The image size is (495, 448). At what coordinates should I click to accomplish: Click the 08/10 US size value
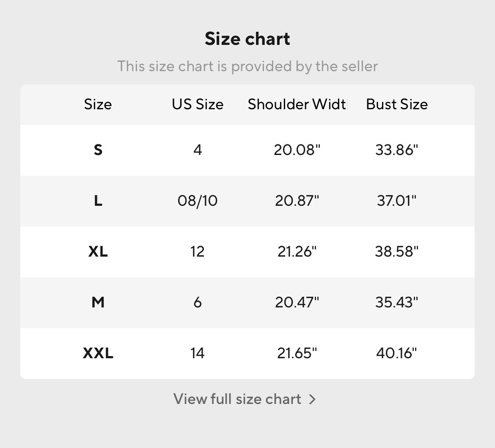pos(198,201)
